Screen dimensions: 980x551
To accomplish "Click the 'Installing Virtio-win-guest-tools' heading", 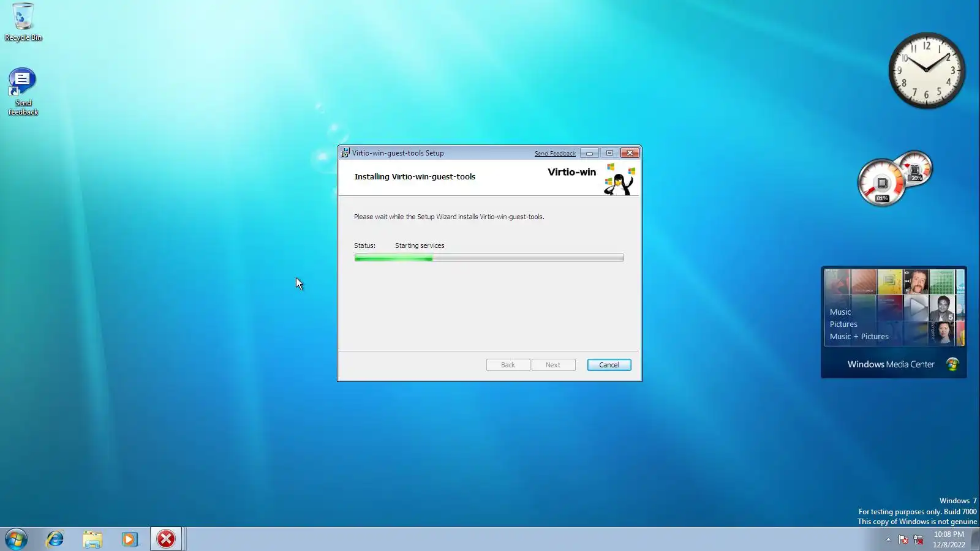I will (x=415, y=177).
